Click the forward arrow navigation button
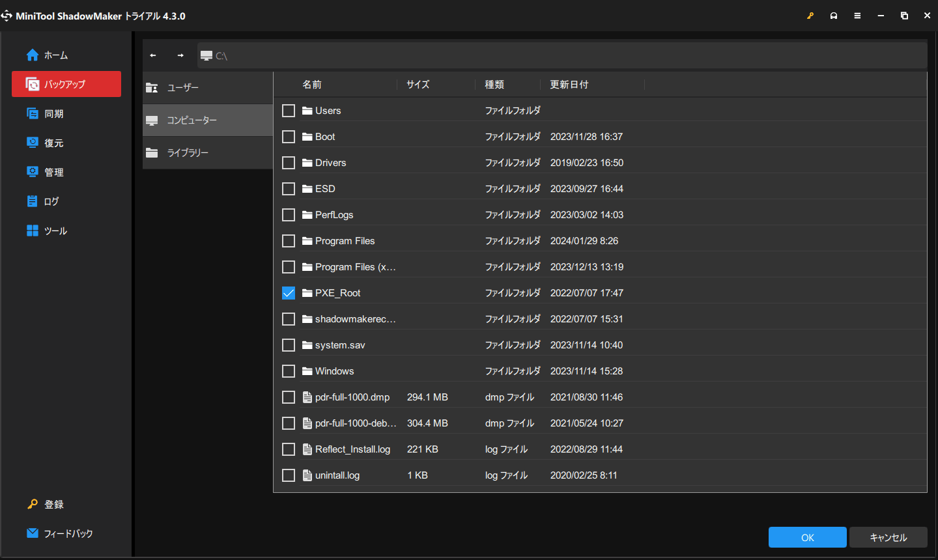Screen dimensions: 938x560 180,55
